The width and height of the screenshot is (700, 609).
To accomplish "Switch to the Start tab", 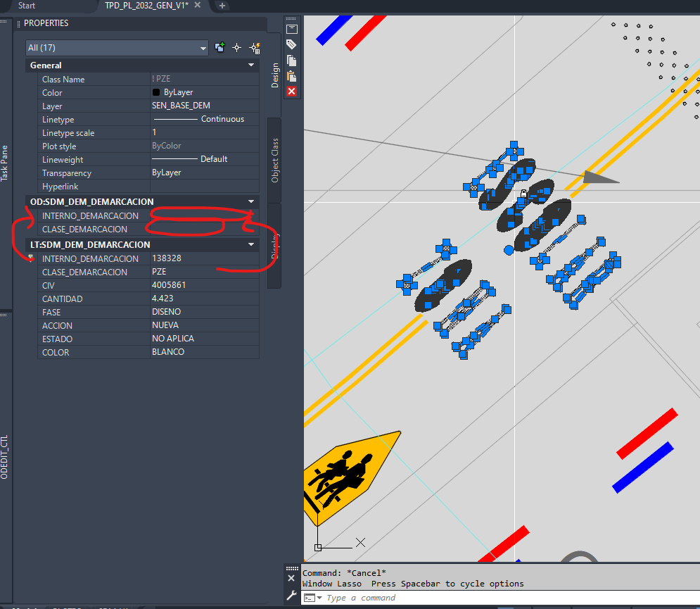I will tap(27, 6).
